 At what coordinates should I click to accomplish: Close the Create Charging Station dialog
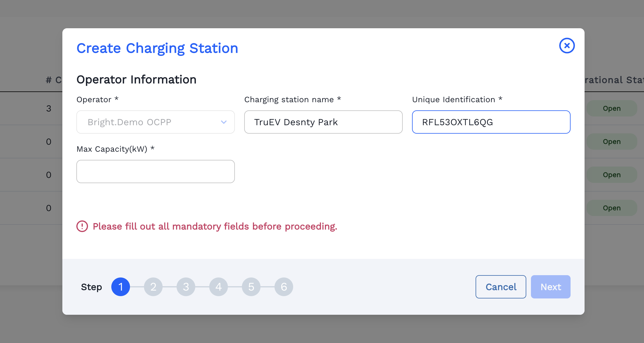567,46
